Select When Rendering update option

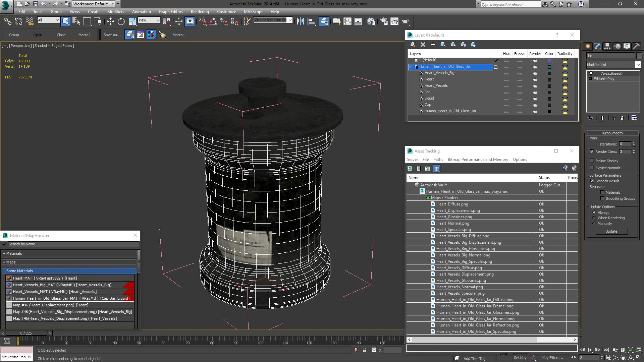(x=594, y=218)
